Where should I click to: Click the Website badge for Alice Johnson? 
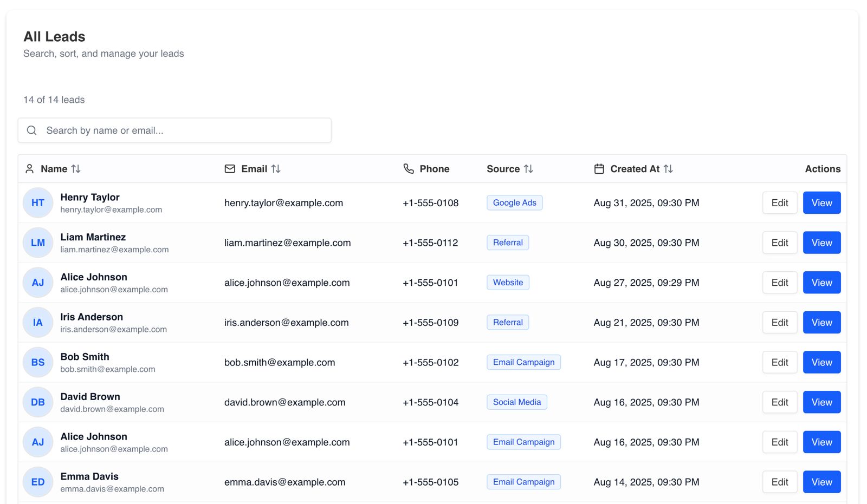[x=508, y=282]
